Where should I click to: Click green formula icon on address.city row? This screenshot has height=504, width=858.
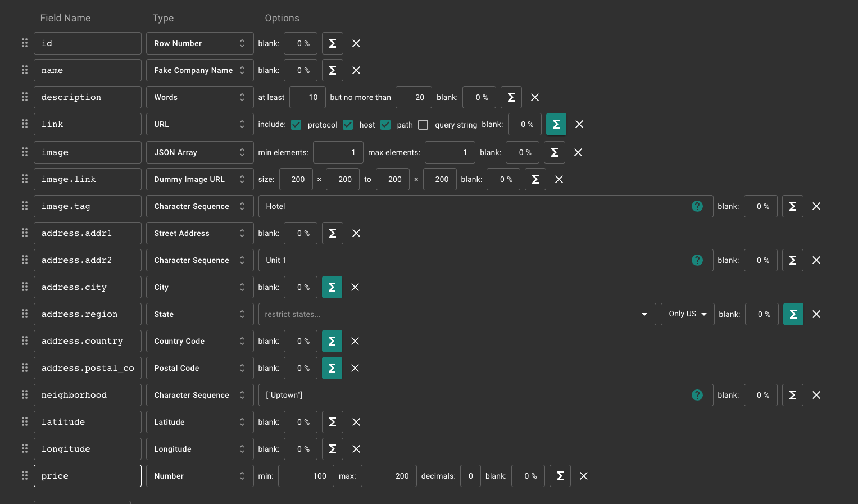[332, 287]
